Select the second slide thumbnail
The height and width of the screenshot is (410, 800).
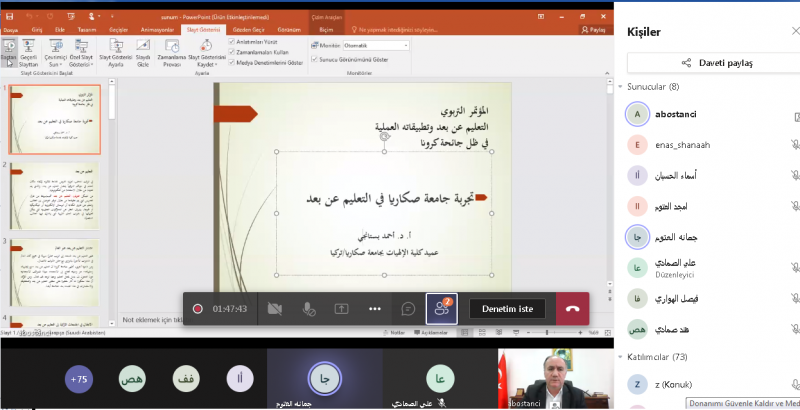point(55,193)
